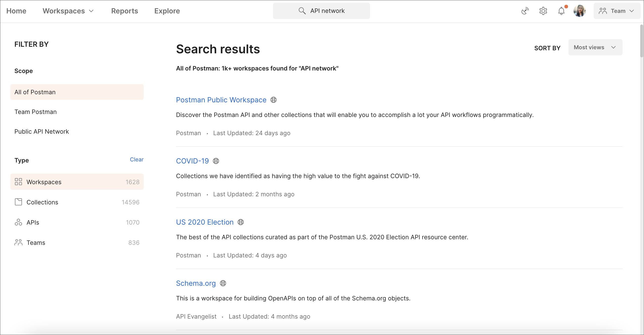Click the Teams filter icon
This screenshot has width=644, height=335.
click(18, 242)
